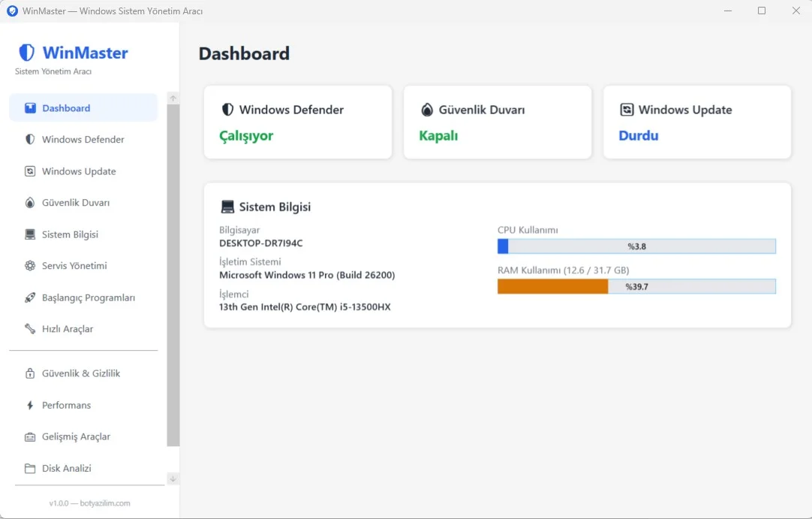Go to Windows Update in sidebar

83,171
